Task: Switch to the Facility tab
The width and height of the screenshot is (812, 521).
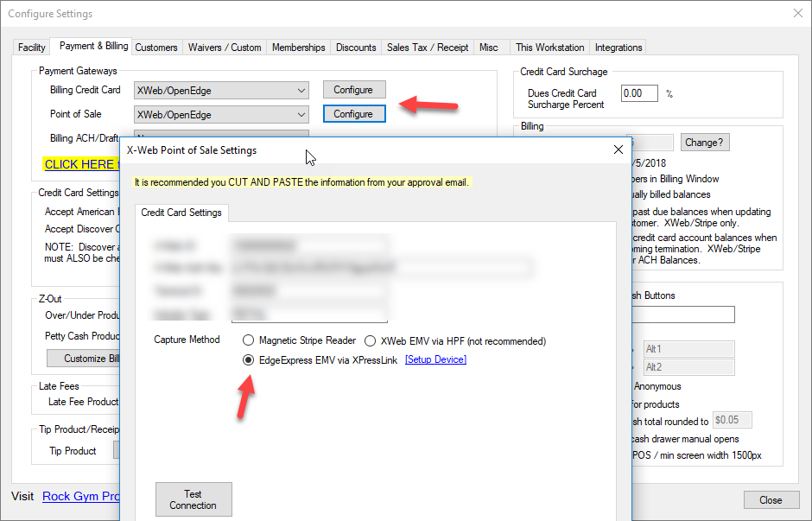Action: (32, 48)
